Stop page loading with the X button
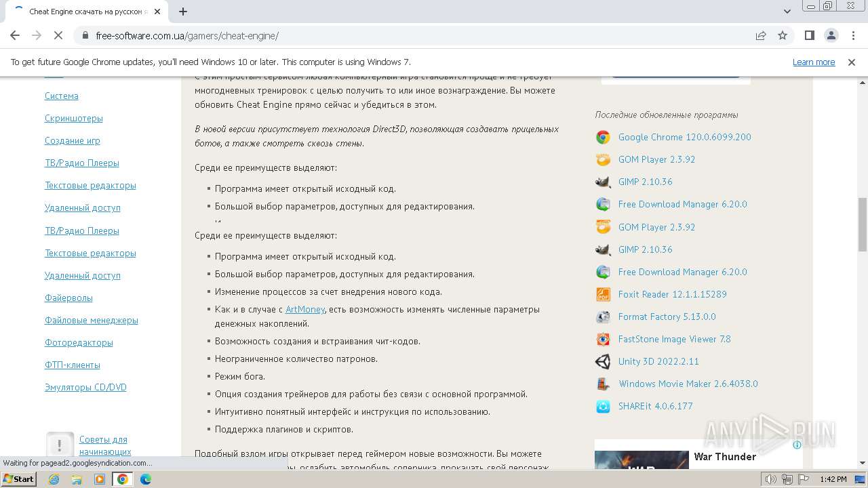 click(58, 35)
